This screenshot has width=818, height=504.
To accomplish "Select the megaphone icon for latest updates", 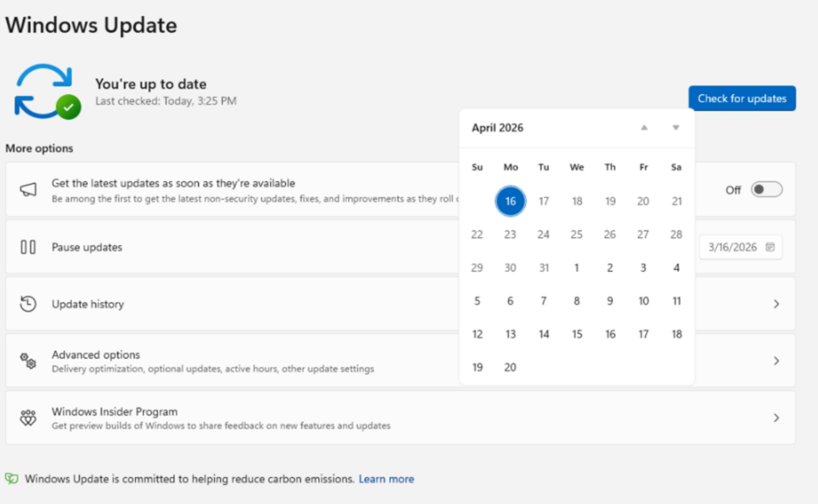I will pyautogui.click(x=27, y=189).
